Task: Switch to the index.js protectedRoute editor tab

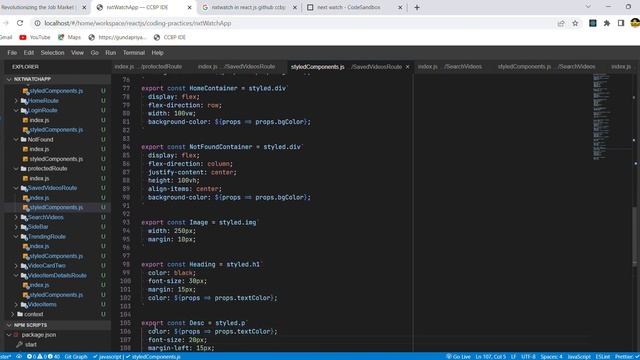Action: click(148, 67)
